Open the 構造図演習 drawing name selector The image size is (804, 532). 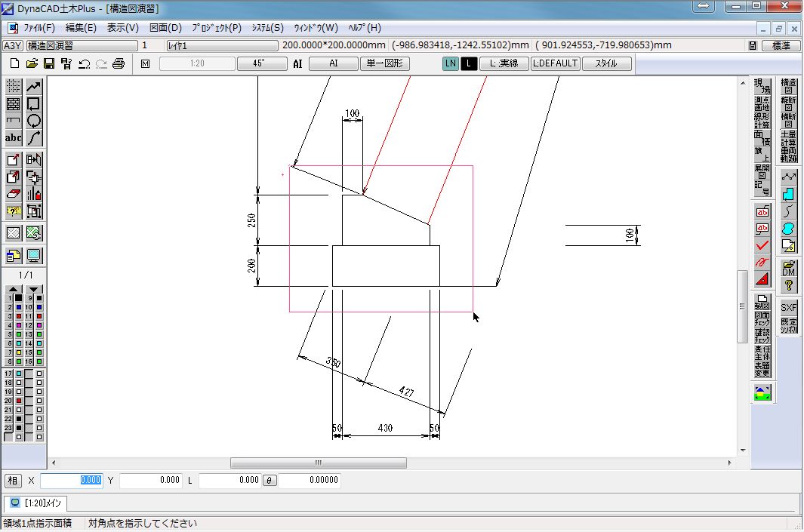[82, 45]
